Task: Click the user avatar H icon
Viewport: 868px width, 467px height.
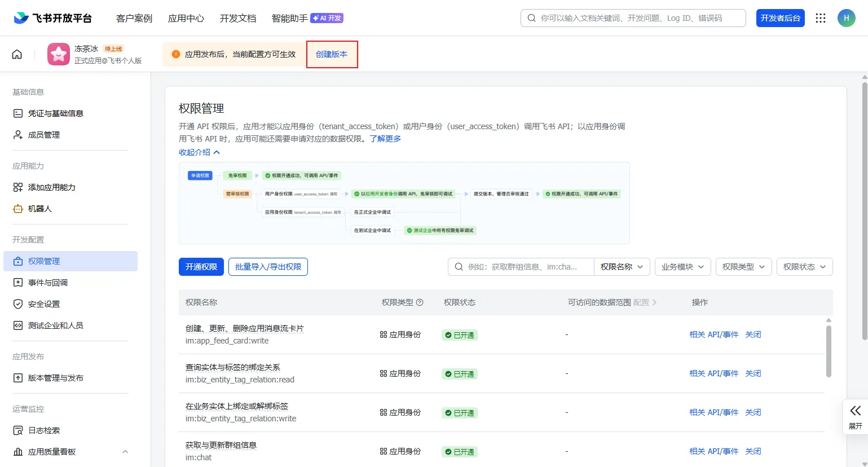Action: (x=846, y=18)
